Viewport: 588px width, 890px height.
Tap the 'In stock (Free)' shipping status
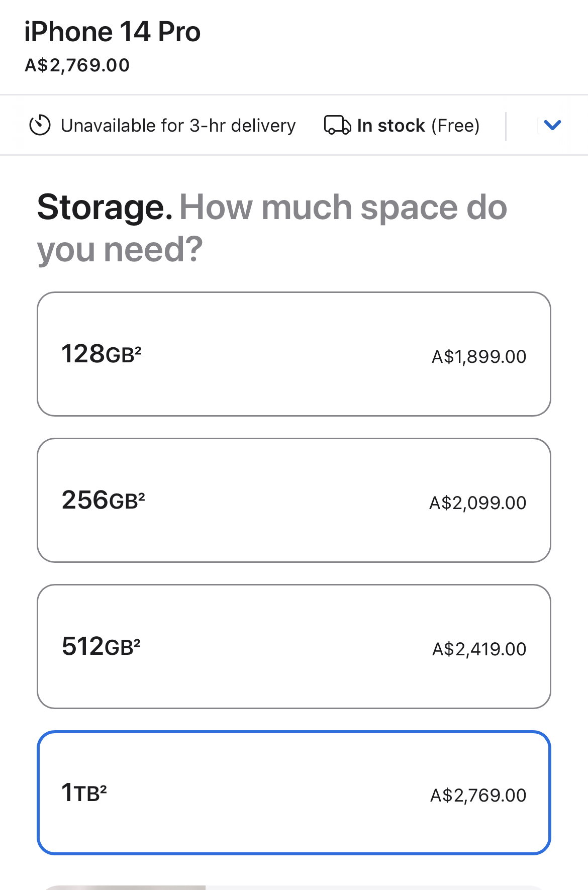[x=418, y=125]
